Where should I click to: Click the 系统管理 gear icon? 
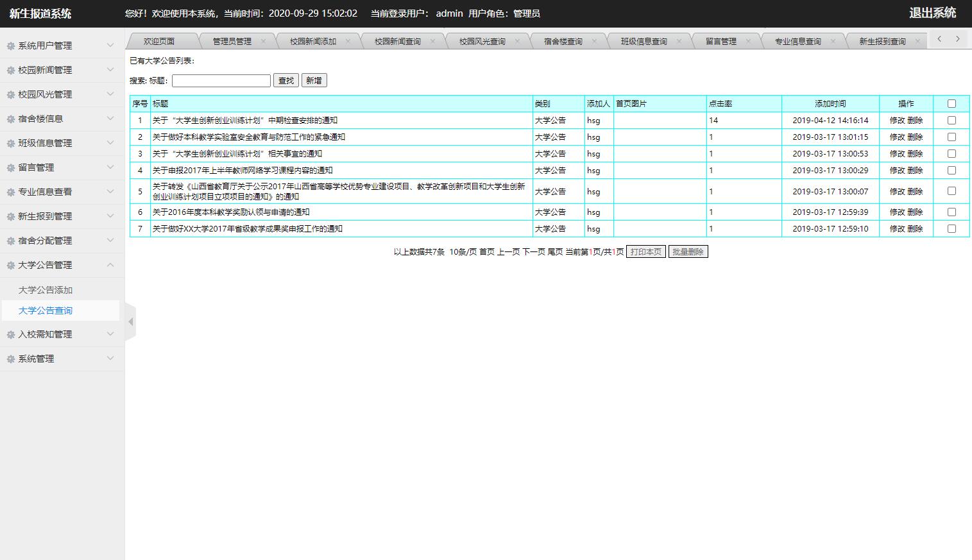(x=10, y=359)
